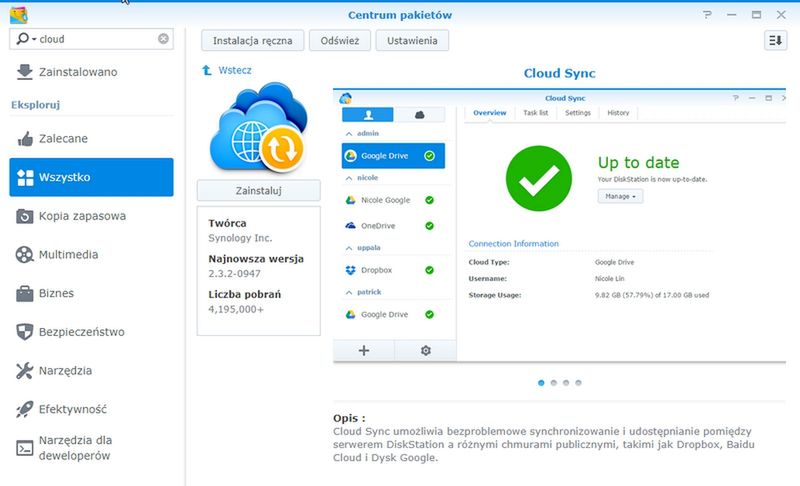Select Zalecane recommended category
The width and height of the screenshot is (800, 486).
coord(91,138)
